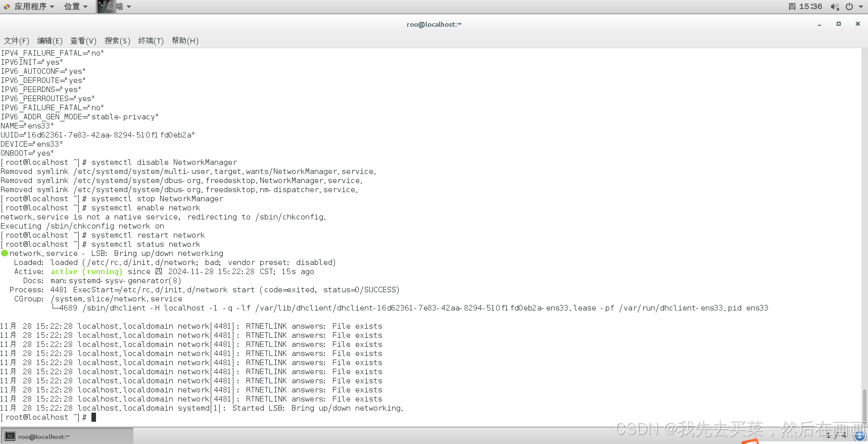
Task: Click the 'systemctl restart network' command
Action: click(x=148, y=235)
